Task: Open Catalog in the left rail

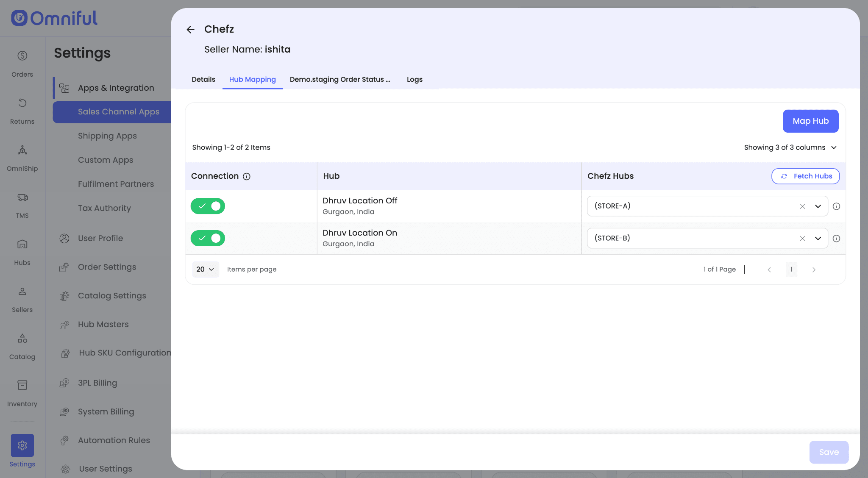Action: 22,346
